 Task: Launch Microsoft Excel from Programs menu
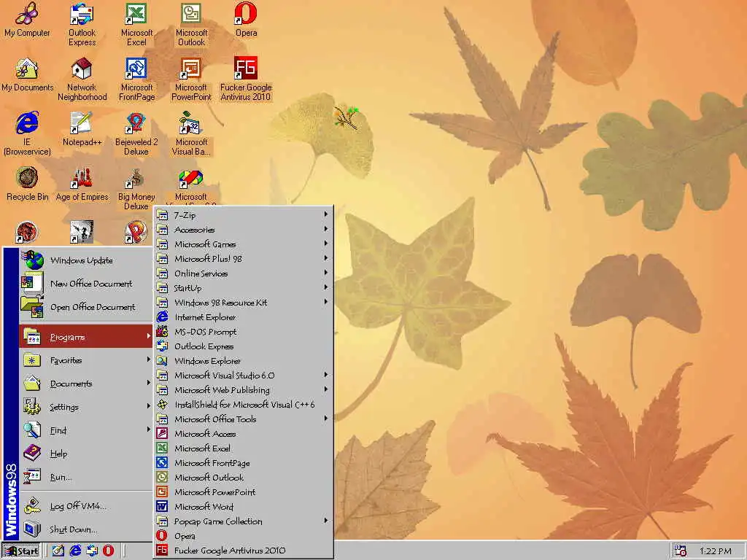[243, 448]
